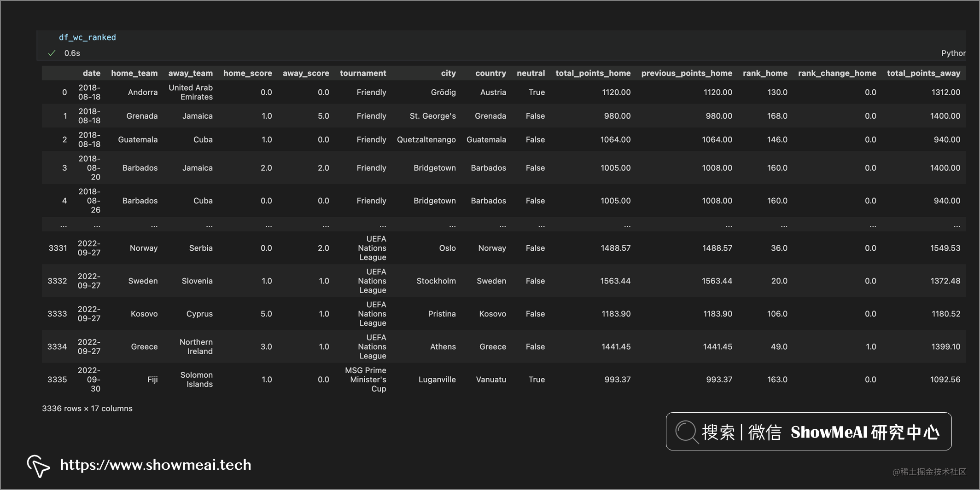The width and height of the screenshot is (980, 490).
Task: Click the Serbia away team cell
Action: coord(201,248)
